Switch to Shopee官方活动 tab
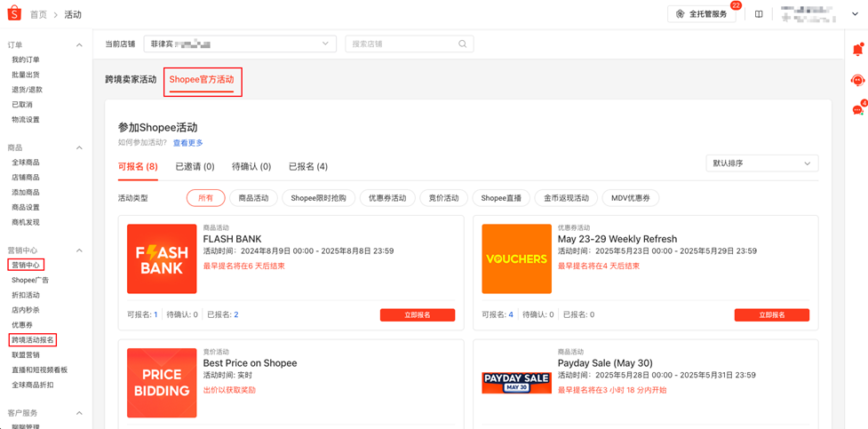 [x=202, y=79]
